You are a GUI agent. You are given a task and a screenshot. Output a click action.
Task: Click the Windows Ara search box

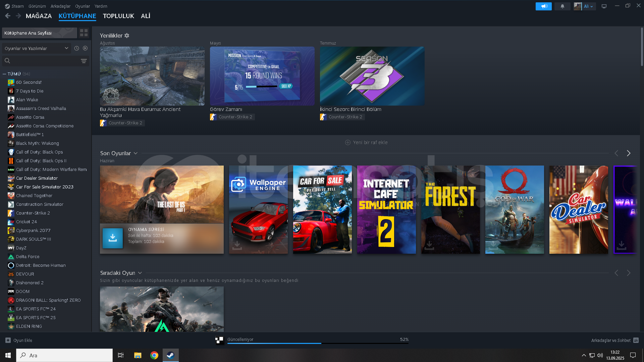pyautogui.click(x=64, y=355)
